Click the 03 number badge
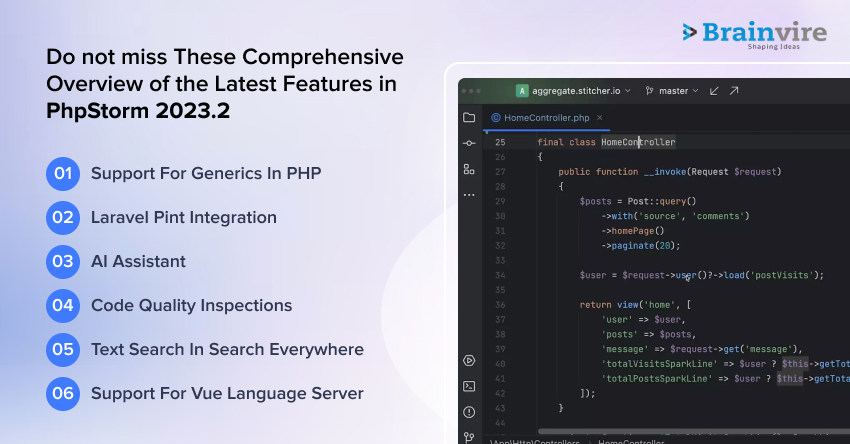This screenshot has height=444, width=850. coord(63,261)
